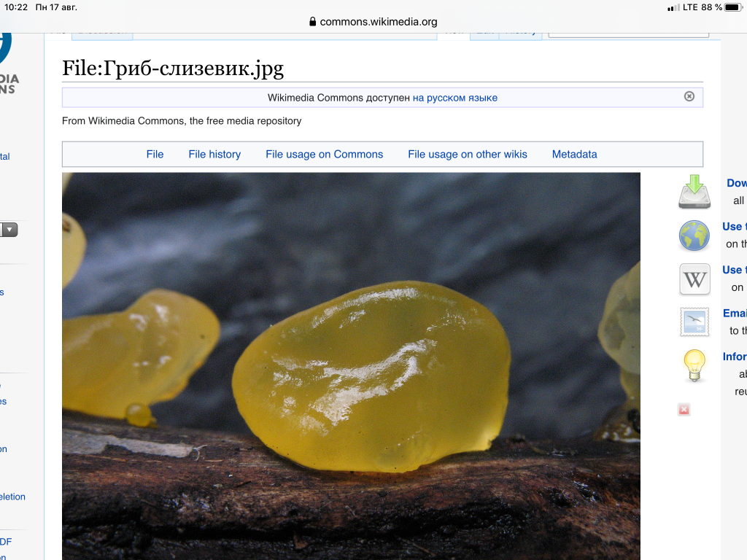
Task: Click the email envelope stamp icon
Action: point(694,322)
